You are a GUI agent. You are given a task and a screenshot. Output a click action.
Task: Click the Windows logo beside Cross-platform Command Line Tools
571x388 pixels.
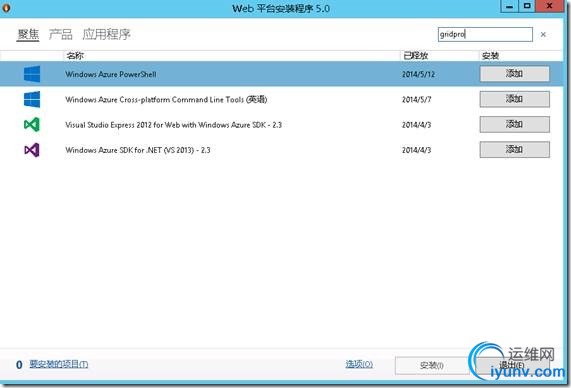[x=32, y=99]
